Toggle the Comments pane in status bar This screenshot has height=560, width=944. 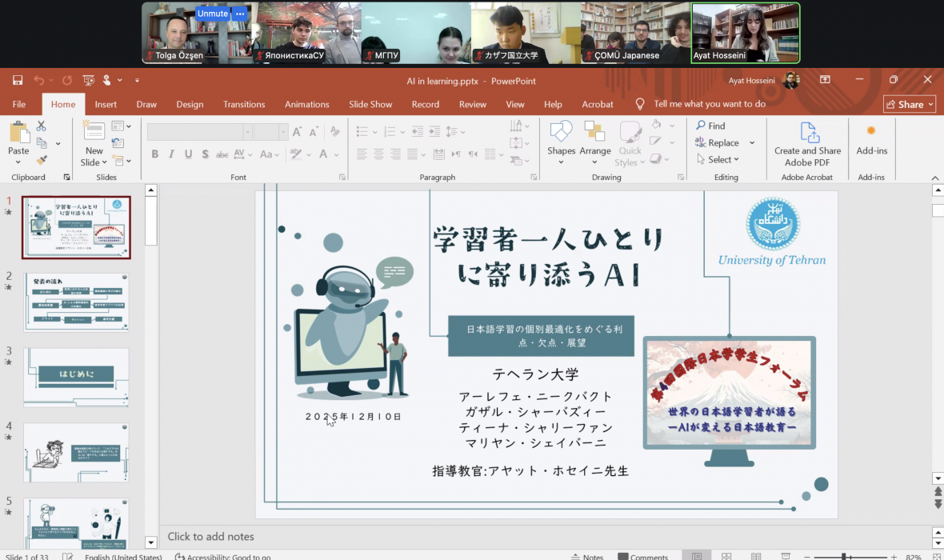(x=642, y=556)
